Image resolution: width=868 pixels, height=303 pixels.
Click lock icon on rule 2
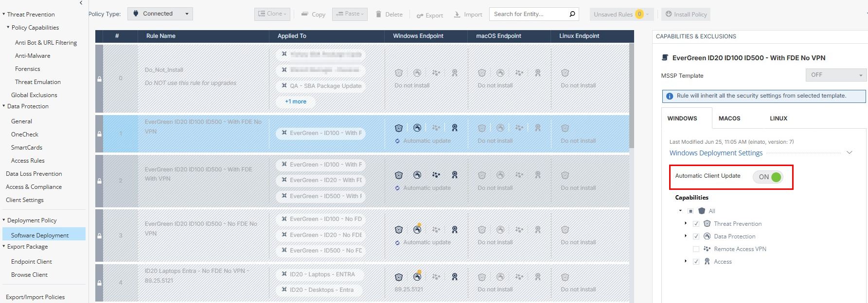(x=99, y=181)
